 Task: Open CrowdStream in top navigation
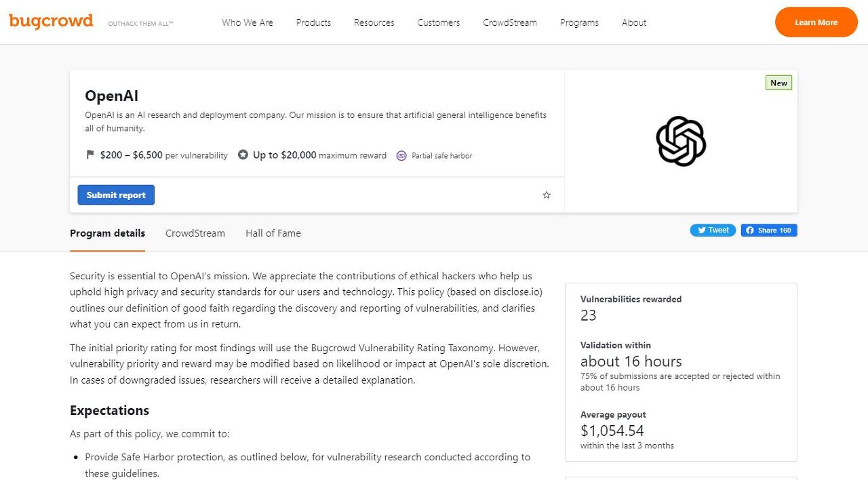point(510,22)
